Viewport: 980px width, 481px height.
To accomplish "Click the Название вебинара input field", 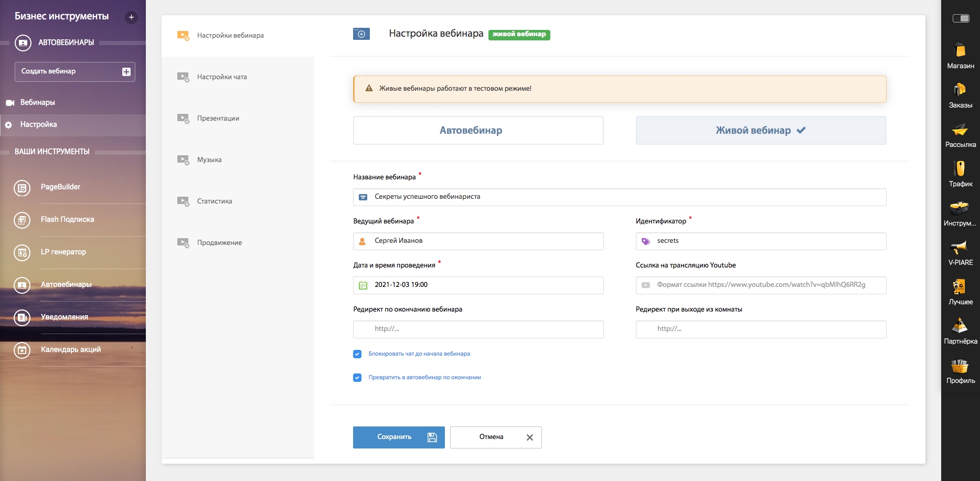I will tap(620, 197).
